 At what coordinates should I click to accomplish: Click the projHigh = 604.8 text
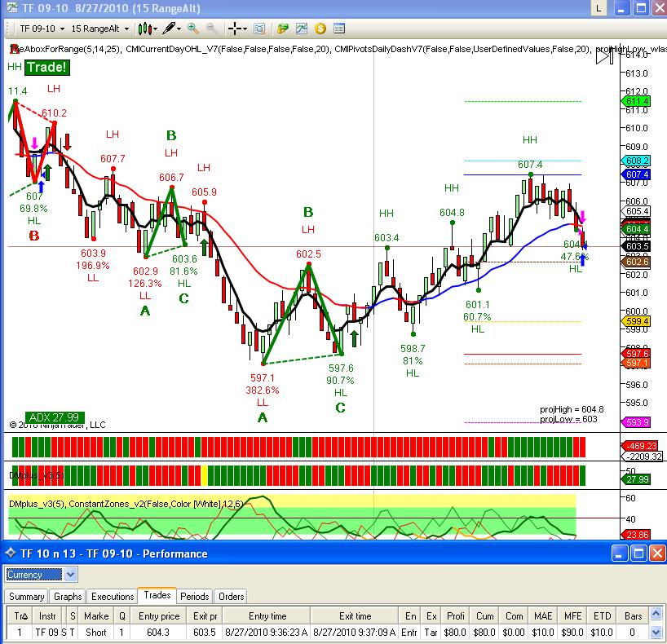[x=572, y=409]
